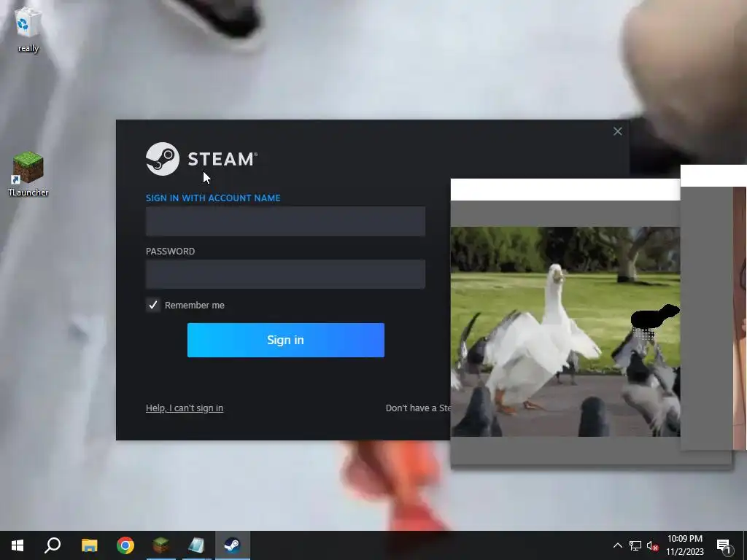The width and height of the screenshot is (747, 560).
Task: Click the blue Sign in button
Action: [286, 340]
